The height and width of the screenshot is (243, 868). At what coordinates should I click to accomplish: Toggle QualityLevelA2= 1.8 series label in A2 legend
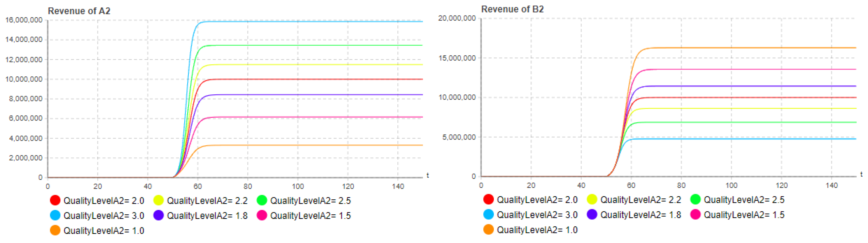point(207,216)
